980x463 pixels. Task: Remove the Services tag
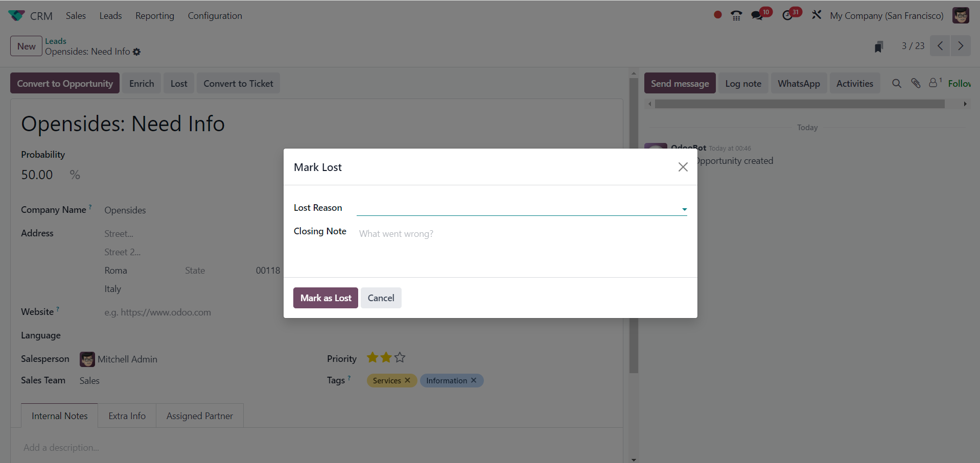[407, 380]
